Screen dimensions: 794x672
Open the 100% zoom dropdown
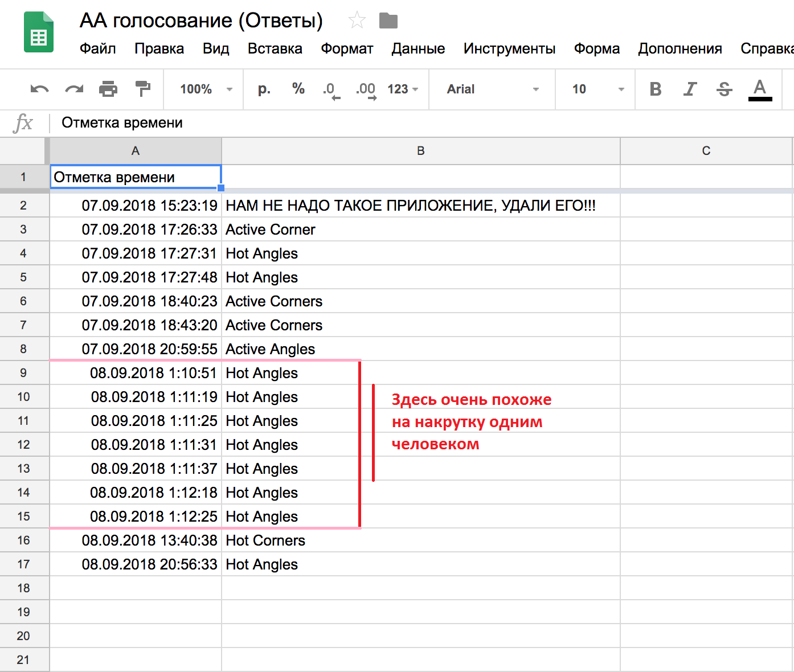coord(206,89)
